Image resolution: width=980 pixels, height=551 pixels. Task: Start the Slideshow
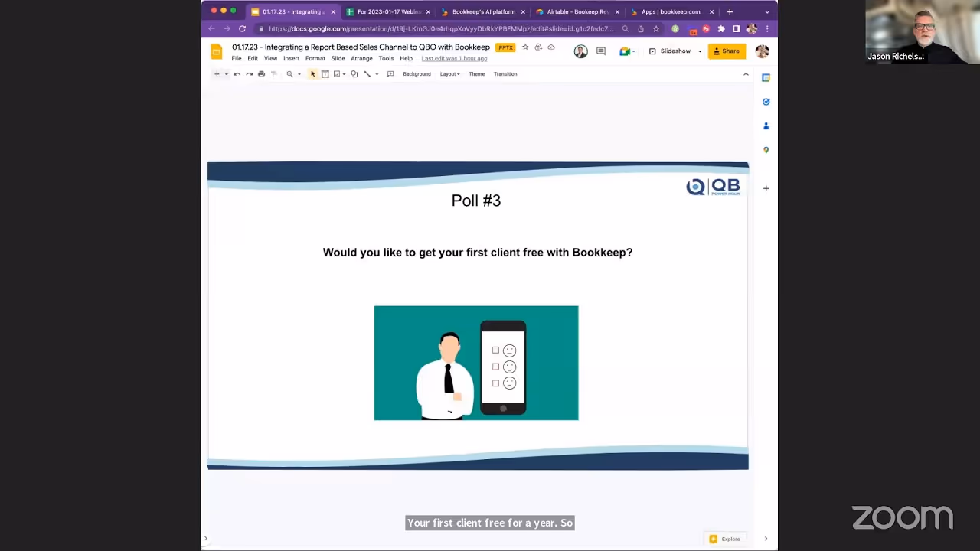pos(670,51)
